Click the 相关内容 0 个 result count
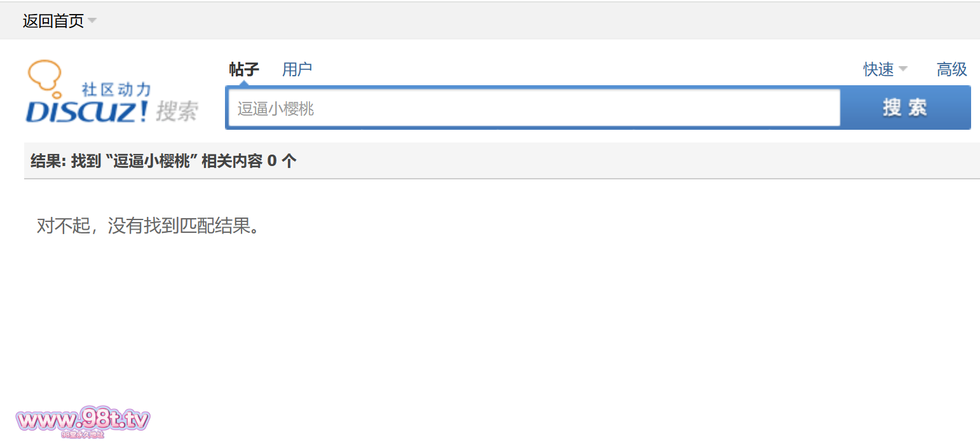Screen dimensions: 980x444 (x=248, y=162)
